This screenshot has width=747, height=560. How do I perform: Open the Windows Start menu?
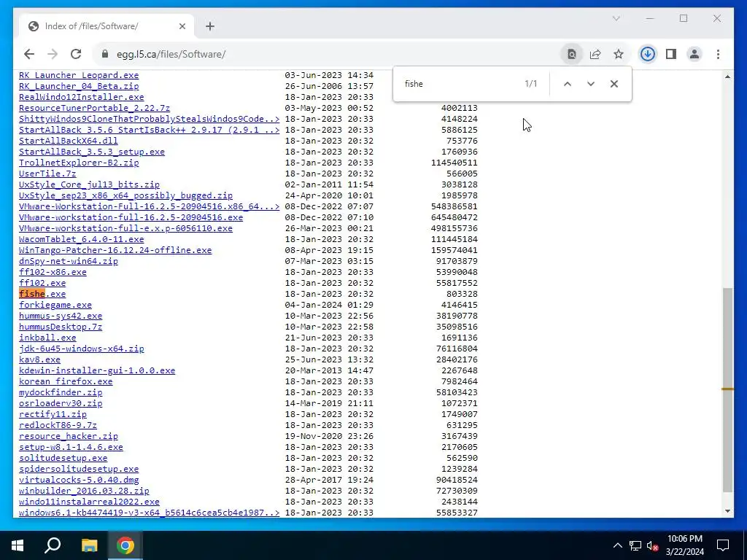click(x=18, y=545)
